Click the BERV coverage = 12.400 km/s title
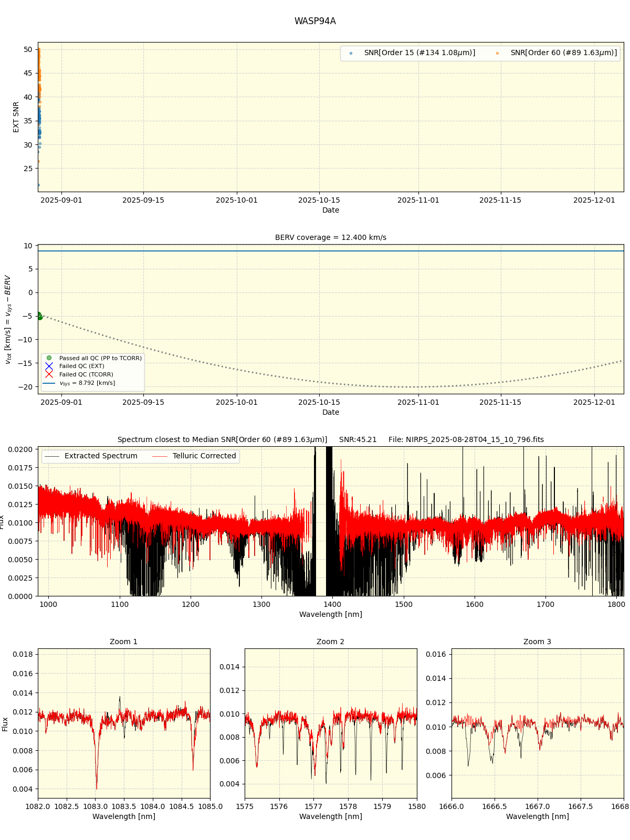The width and height of the screenshot is (630, 840). [x=331, y=237]
